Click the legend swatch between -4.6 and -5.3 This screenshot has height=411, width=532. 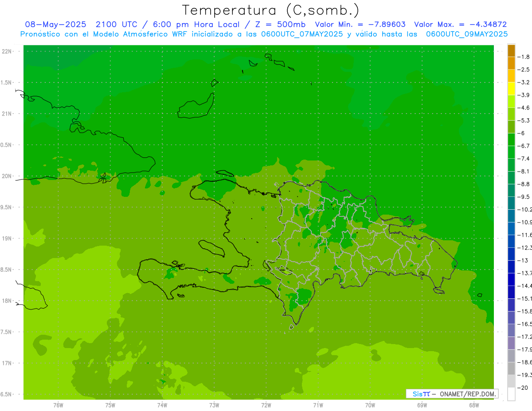511,114
